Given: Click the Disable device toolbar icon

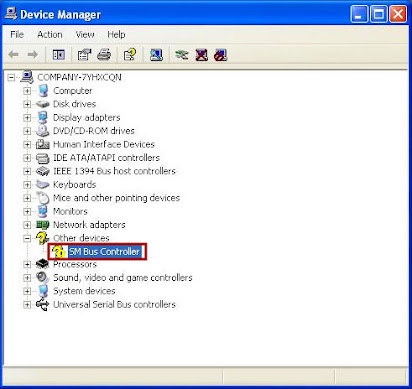Looking at the screenshot, I should coord(220,54).
